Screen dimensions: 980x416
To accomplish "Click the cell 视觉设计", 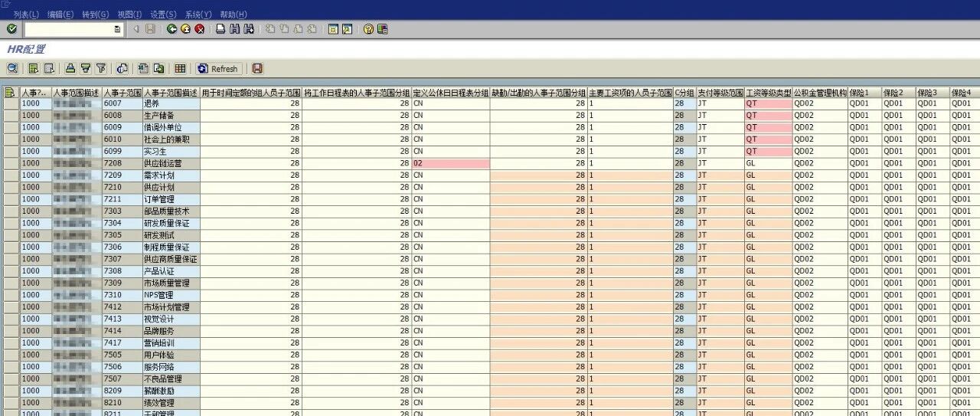I will point(171,319).
